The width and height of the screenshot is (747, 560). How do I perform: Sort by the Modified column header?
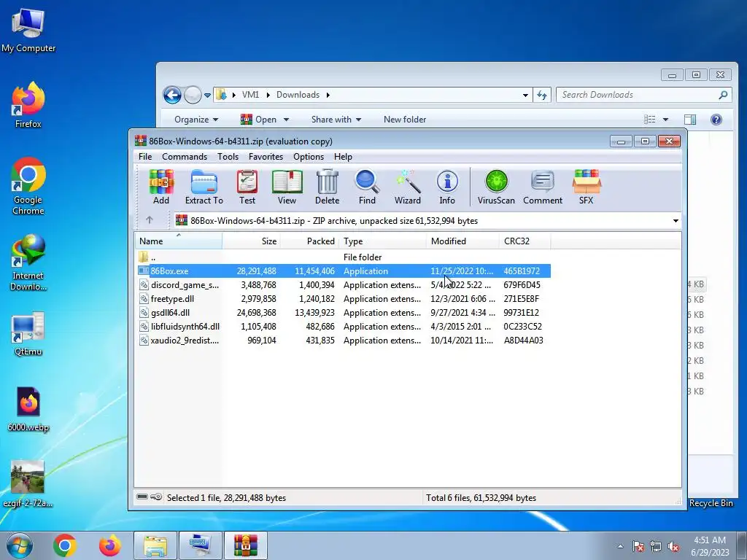click(462, 241)
